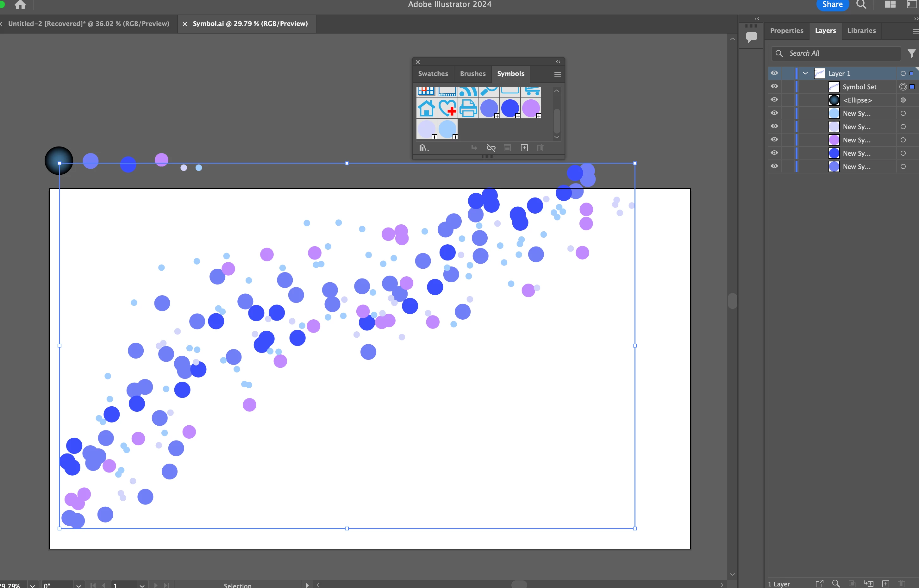The height and width of the screenshot is (588, 919).
Task: Click Collect for Export icon in Layers
Action: 819,584
